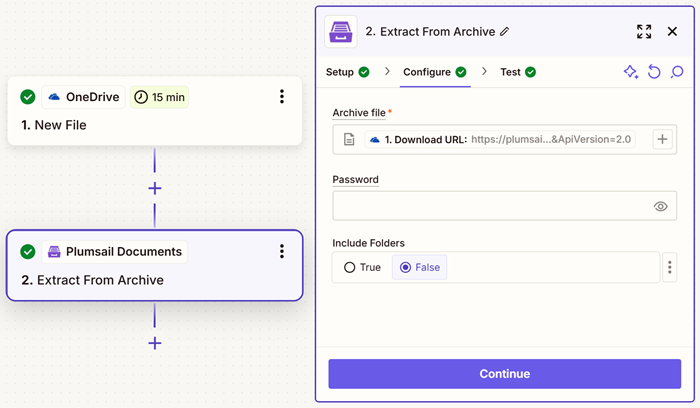Image resolution: width=700 pixels, height=408 pixels.
Task: Open the AI sparkle assistant icon
Action: point(630,72)
